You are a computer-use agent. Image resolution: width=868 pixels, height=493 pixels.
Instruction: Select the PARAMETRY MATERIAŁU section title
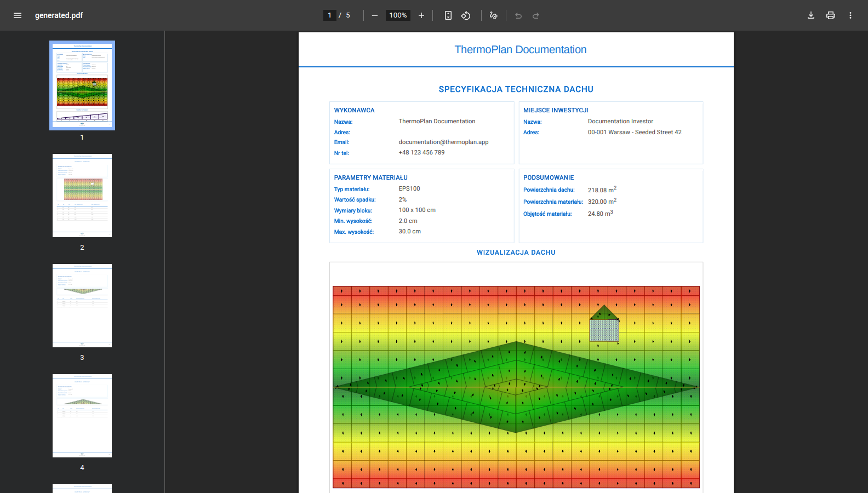pyautogui.click(x=371, y=178)
